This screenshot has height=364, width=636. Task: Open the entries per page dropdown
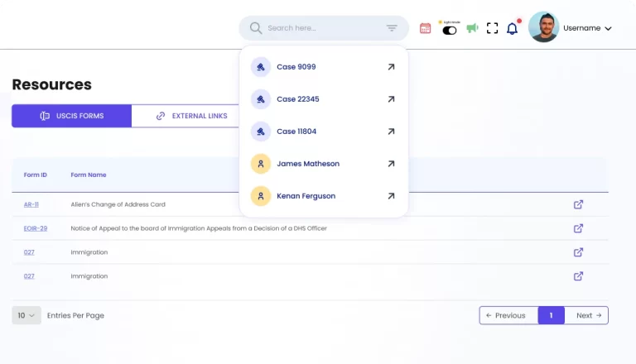coord(26,315)
